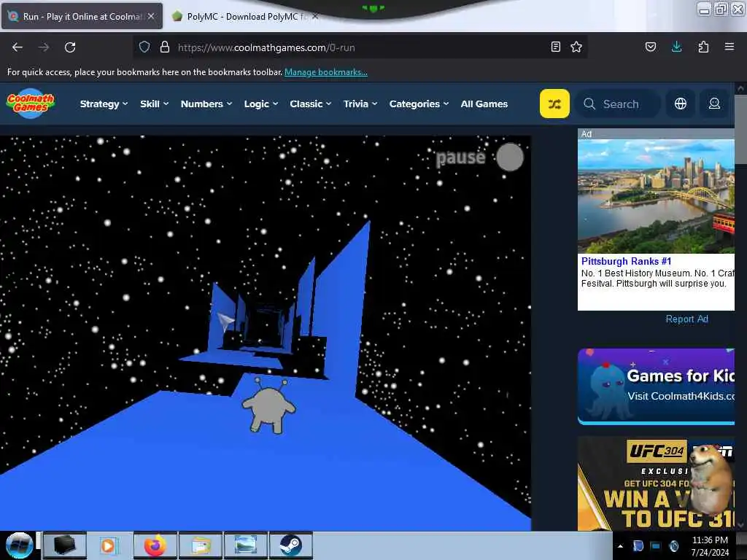This screenshot has height=560, width=747.
Task: Click the site security padlock icon
Action: pos(165,47)
